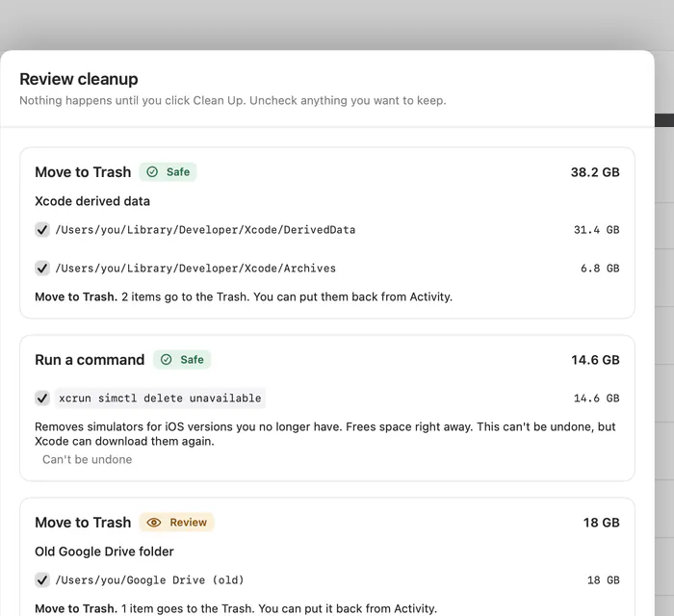Click the Safe badge beside Run a command
Screen dimensions: 674x616
182,360
